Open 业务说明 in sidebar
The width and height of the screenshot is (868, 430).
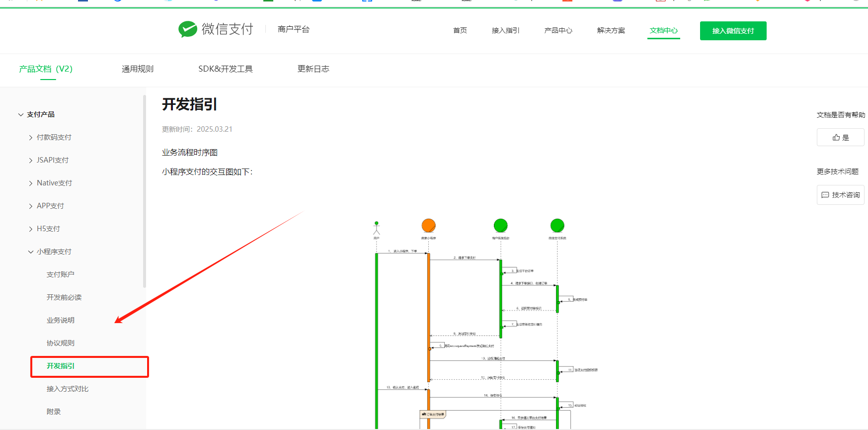60,320
